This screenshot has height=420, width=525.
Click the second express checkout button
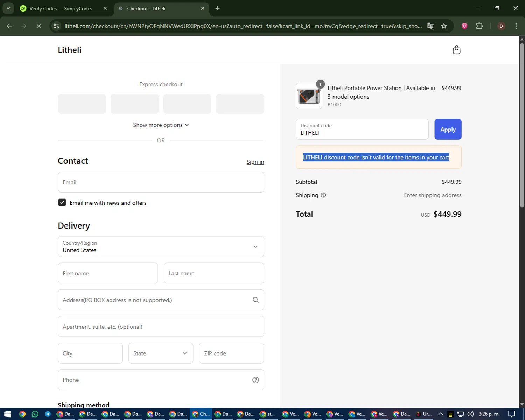click(x=135, y=104)
